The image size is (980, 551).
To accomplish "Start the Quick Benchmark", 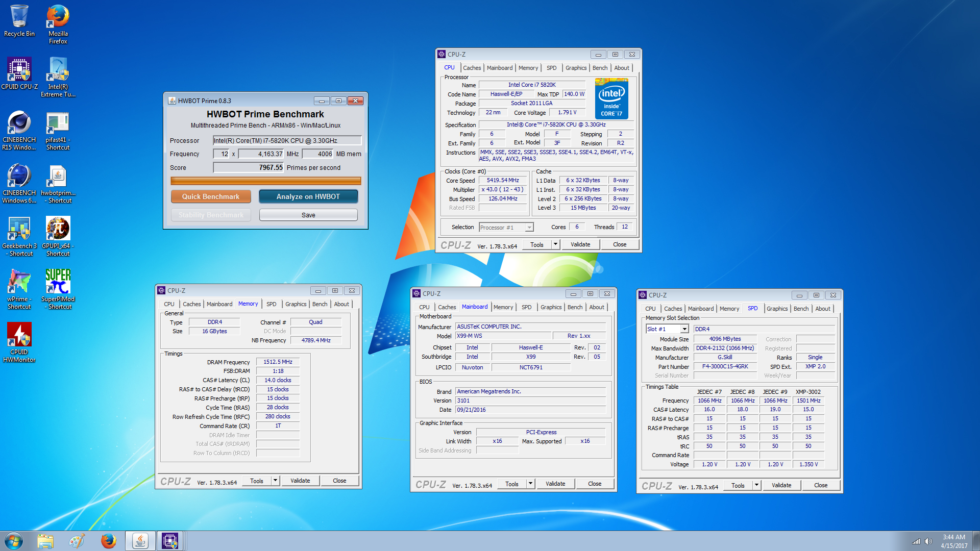I will coord(211,196).
